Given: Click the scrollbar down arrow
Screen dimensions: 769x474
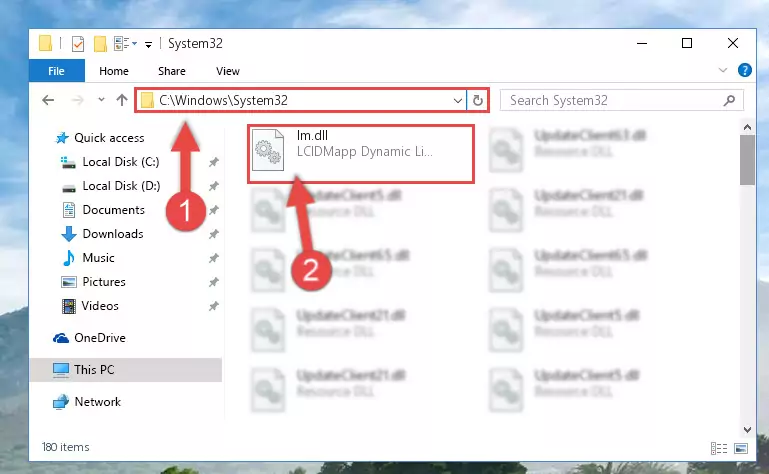Looking at the screenshot, I should (x=747, y=430).
